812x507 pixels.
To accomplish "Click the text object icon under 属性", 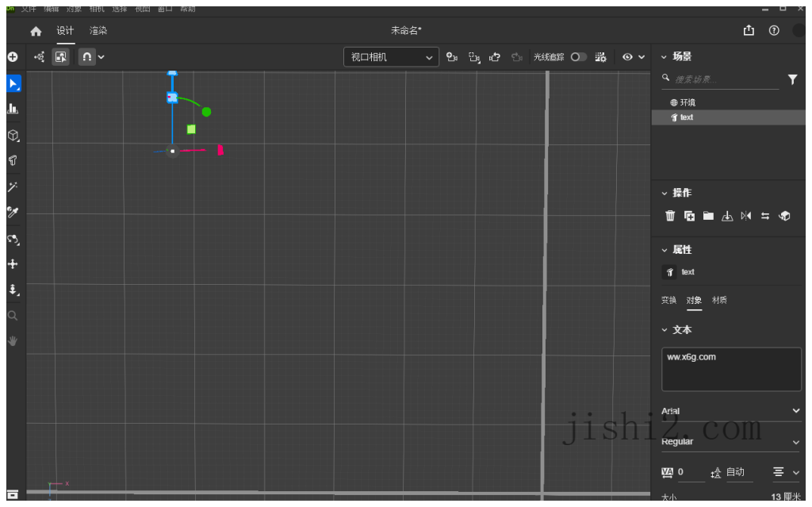I will (x=669, y=272).
